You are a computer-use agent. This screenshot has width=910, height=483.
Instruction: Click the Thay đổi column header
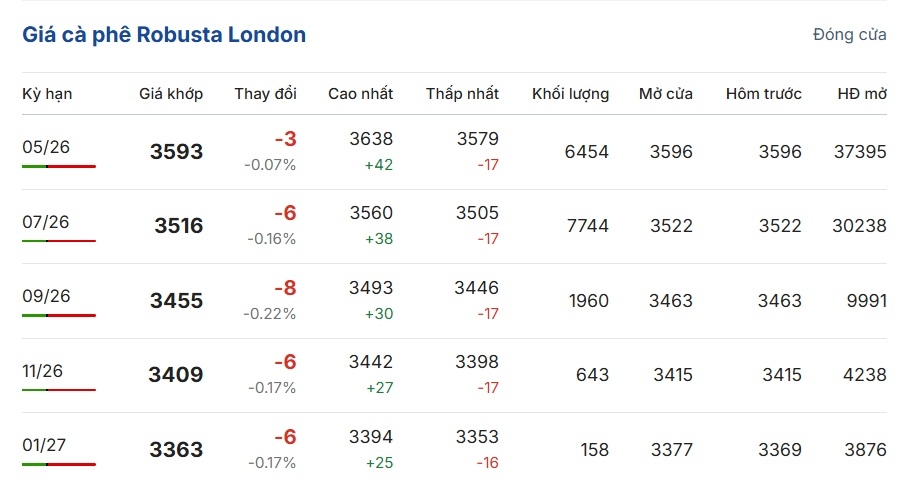(265, 94)
